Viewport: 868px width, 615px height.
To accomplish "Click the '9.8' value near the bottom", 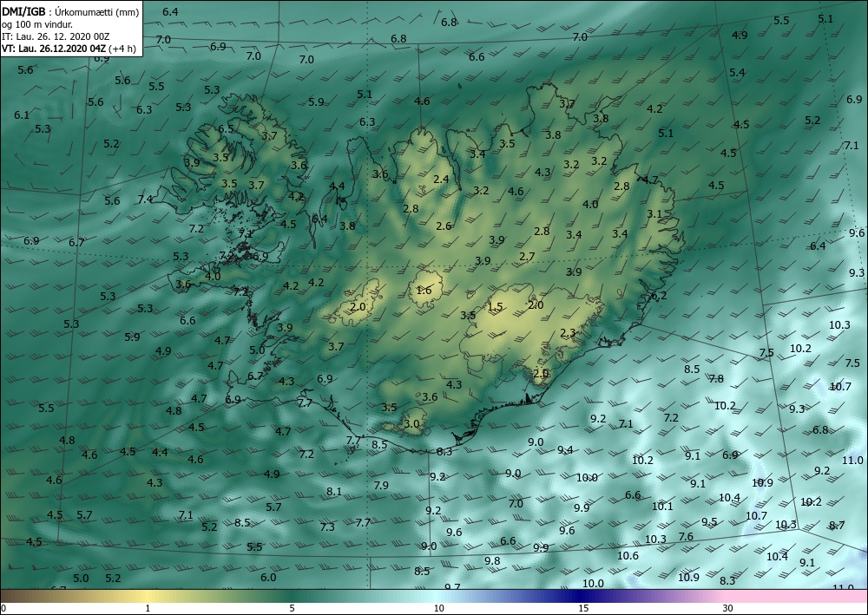I will point(492,561).
